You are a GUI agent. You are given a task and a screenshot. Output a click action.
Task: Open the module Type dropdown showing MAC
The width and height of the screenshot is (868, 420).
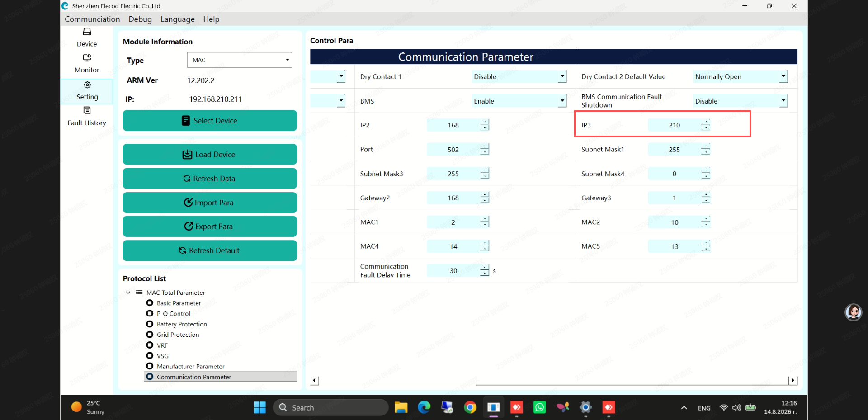point(240,60)
